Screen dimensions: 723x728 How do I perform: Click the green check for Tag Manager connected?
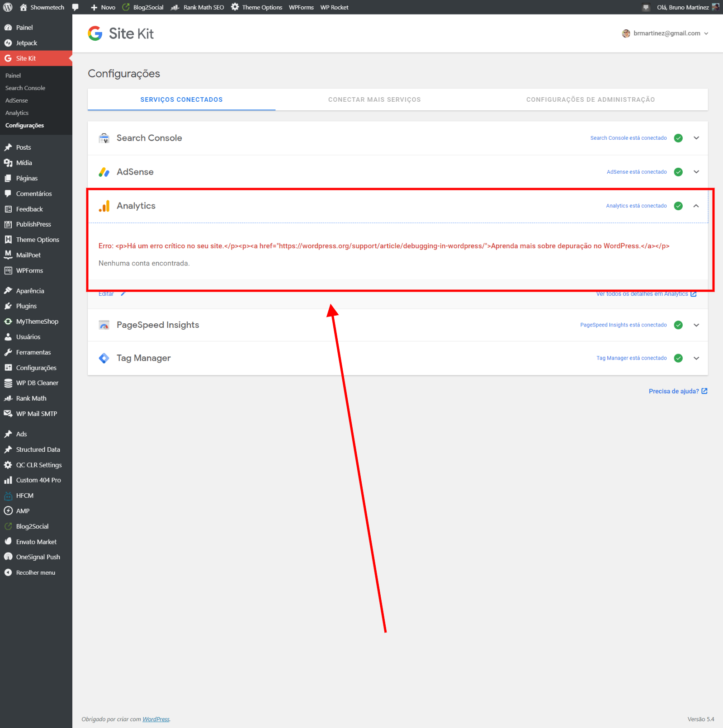tap(678, 358)
